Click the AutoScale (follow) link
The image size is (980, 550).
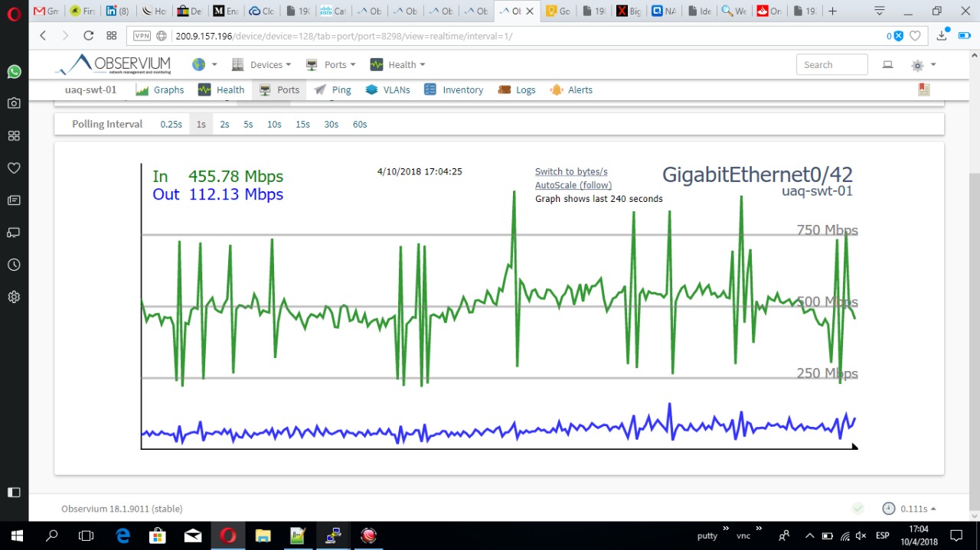(x=573, y=185)
